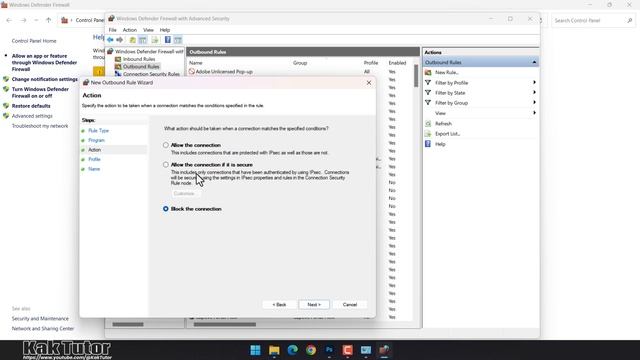Click Search Control Panel input field
The image size is (640, 360).
click(593, 20)
